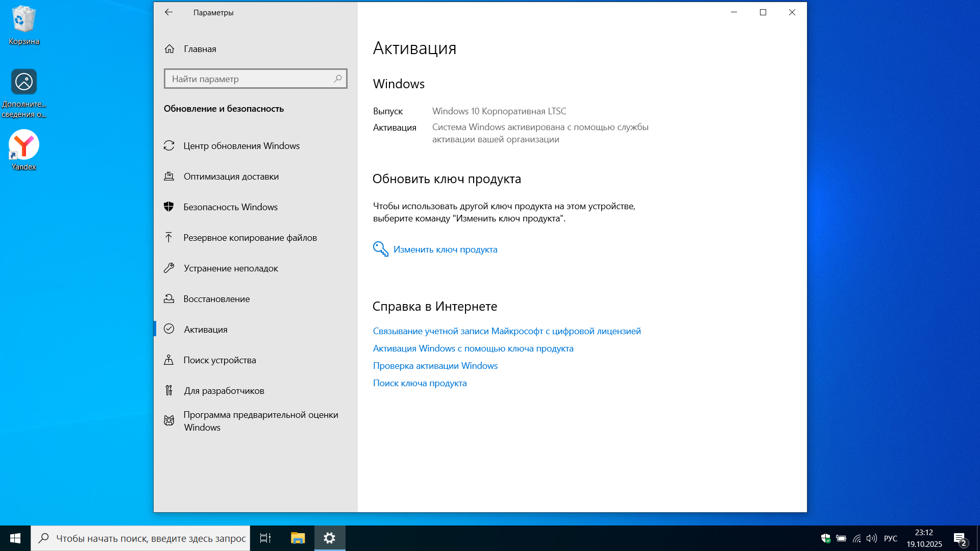Select Восстановление in sidebar

[216, 299]
